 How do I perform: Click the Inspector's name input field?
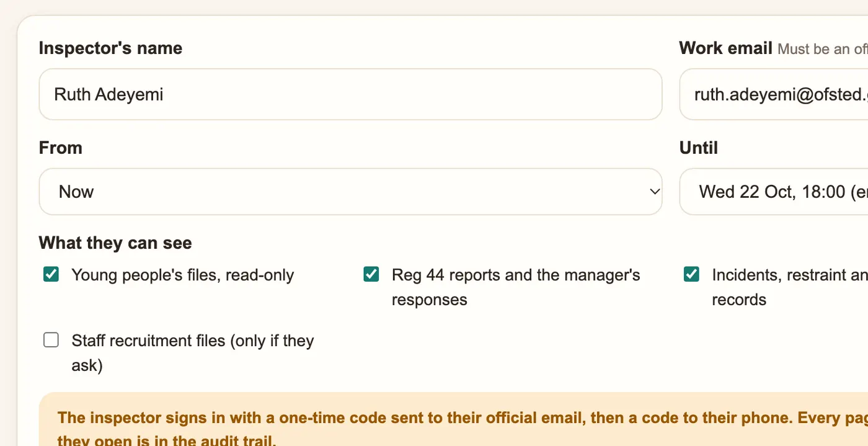[x=350, y=94]
